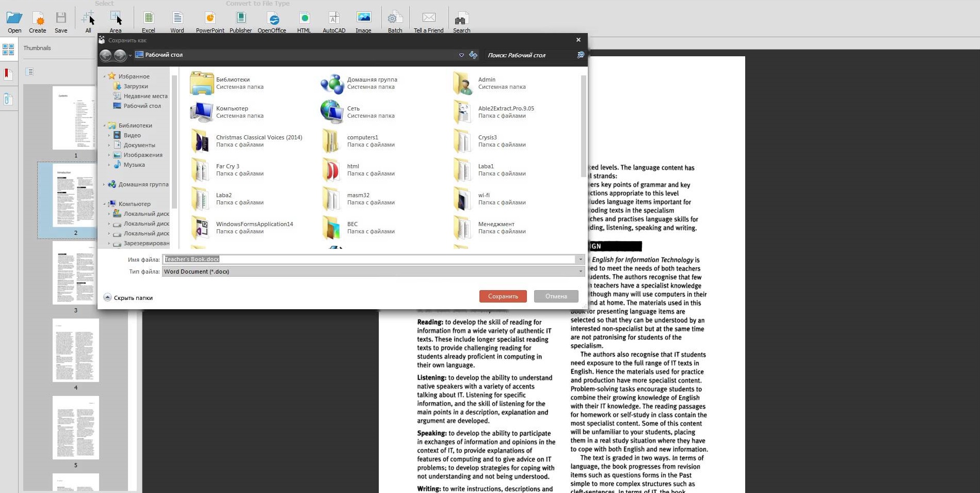Image resolution: width=980 pixels, height=493 pixels.
Task: Click the thumbnails options list icon
Action: coord(30,72)
